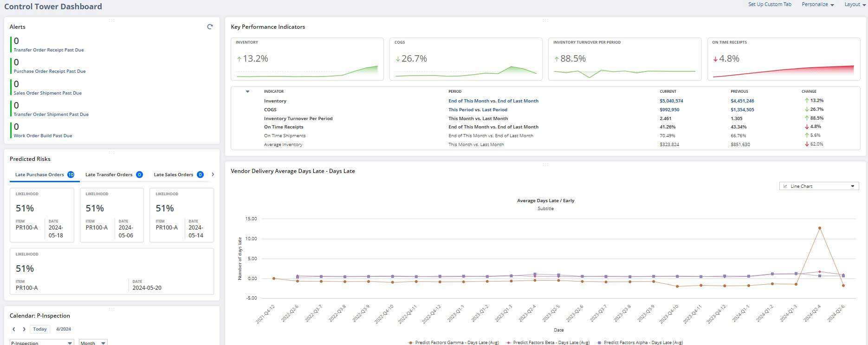868x345 pixels.
Task: Grab the Key Performance Indicators drag handle
Action: click(545, 20)
